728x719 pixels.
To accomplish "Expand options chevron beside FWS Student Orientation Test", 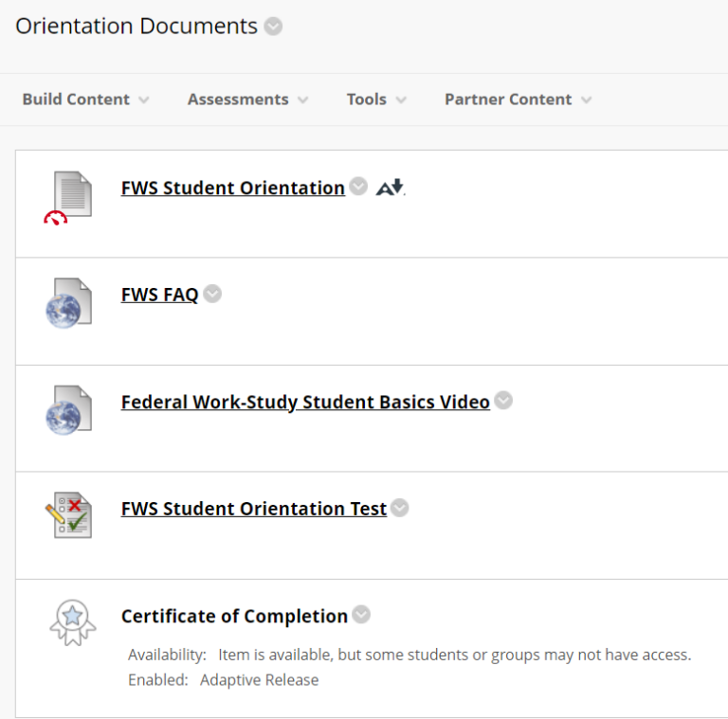I will (x=400, y=508).
